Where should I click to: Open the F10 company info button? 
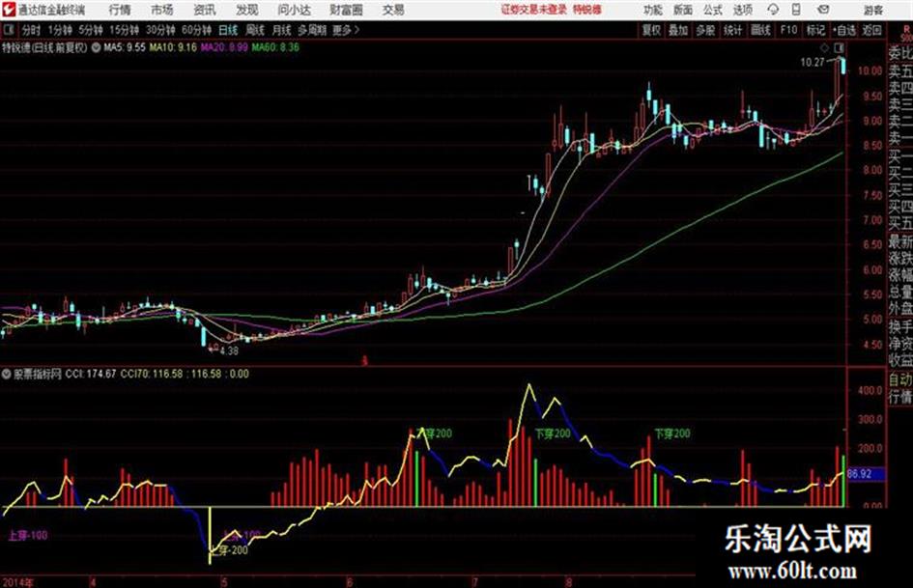[x=788, y=30]
